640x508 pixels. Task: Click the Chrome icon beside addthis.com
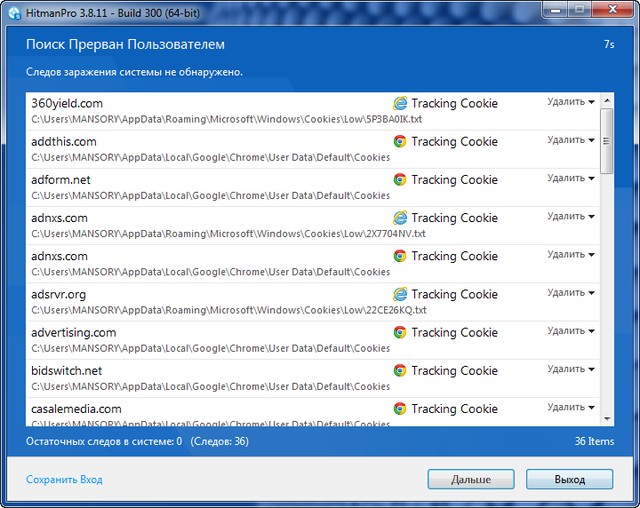(400, 141)
